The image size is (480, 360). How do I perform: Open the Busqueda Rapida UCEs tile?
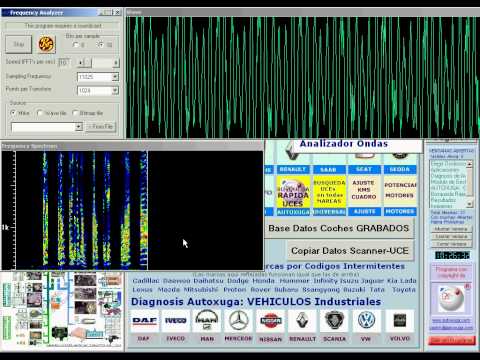click(293, 191)
